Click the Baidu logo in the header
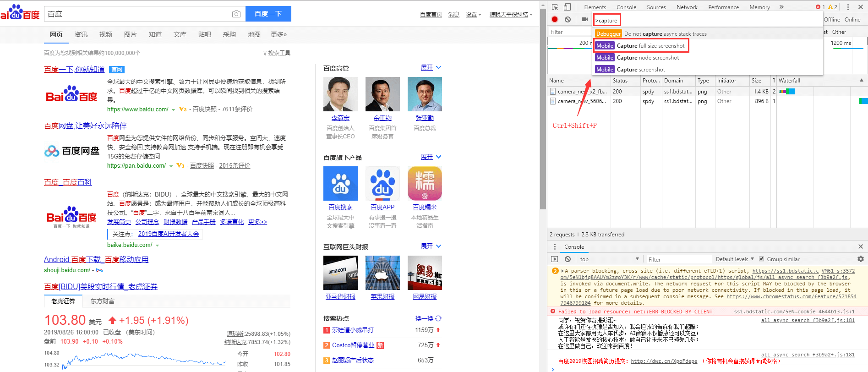This screenshot has height=372, width=868. point(20,12)
